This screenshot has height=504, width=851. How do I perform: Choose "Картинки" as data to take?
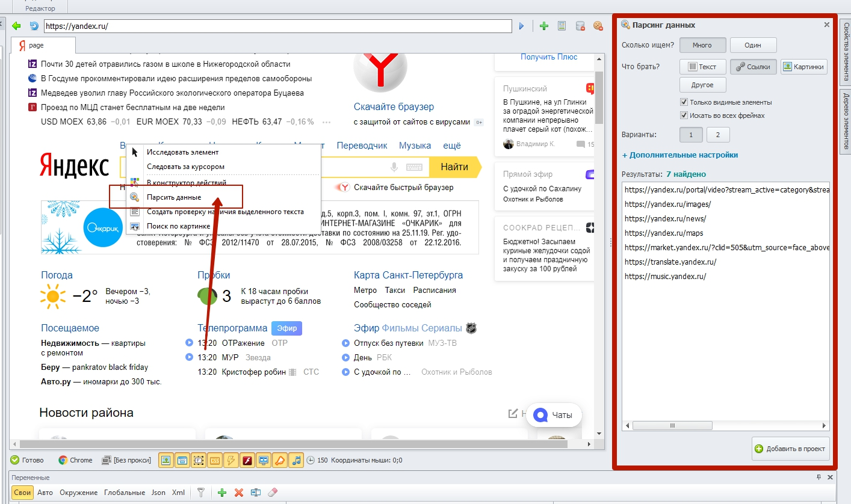click(804, 67)
